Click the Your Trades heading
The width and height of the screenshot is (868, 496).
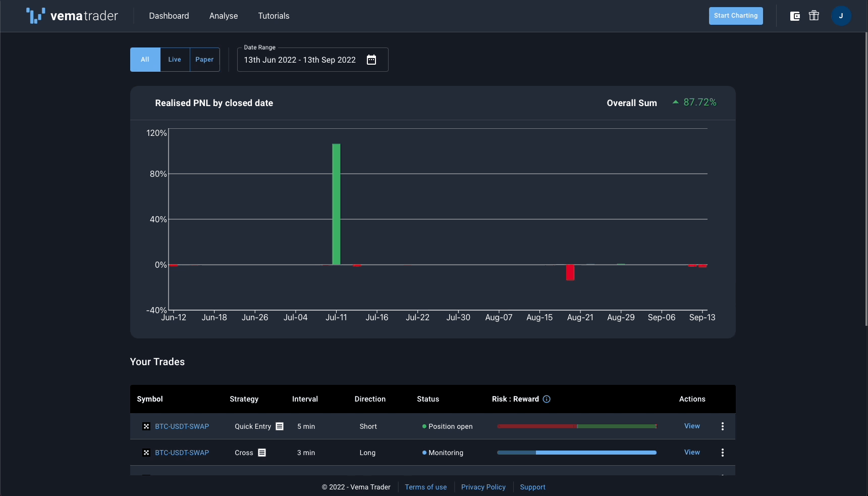coord(157,362)
